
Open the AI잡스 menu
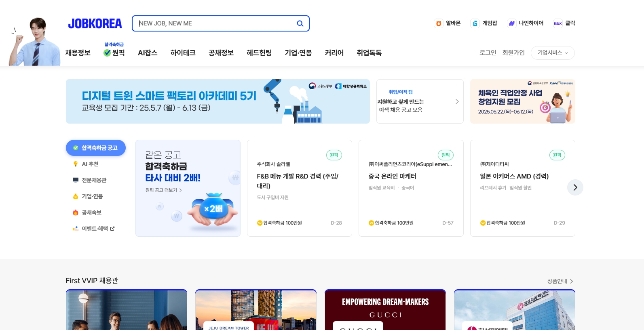click(148, 53)
